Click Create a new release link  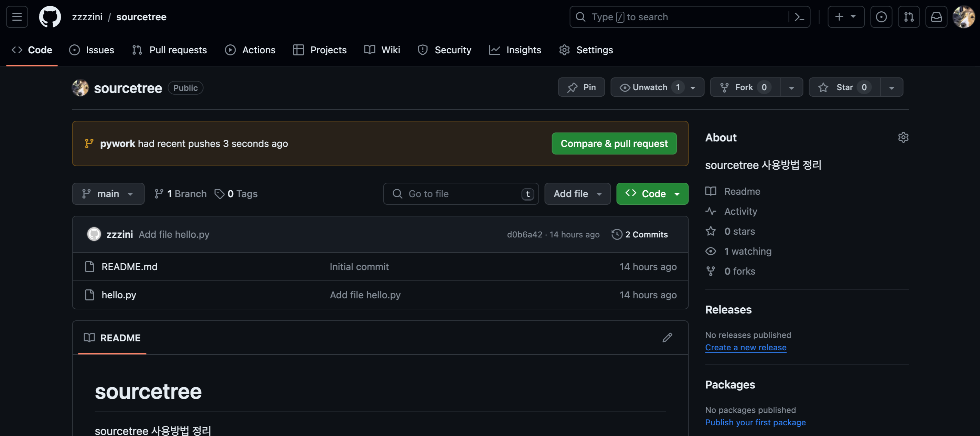point(746,347)
